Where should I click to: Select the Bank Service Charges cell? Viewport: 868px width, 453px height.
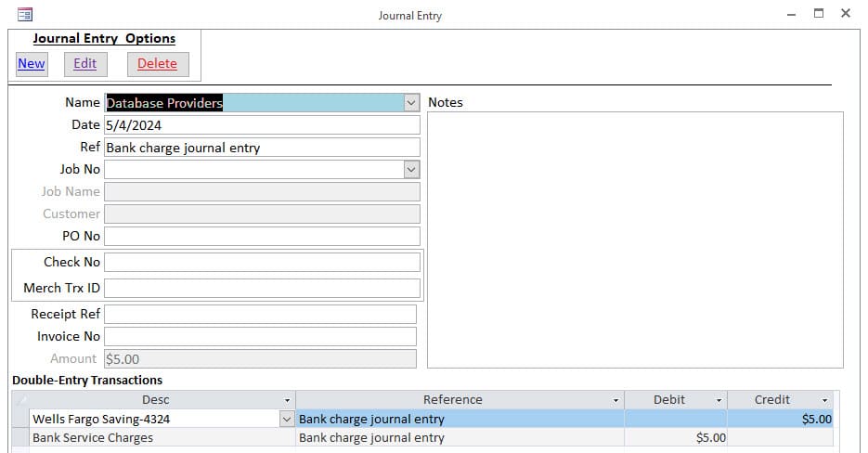pyautogui.click(x=162, y=437)
